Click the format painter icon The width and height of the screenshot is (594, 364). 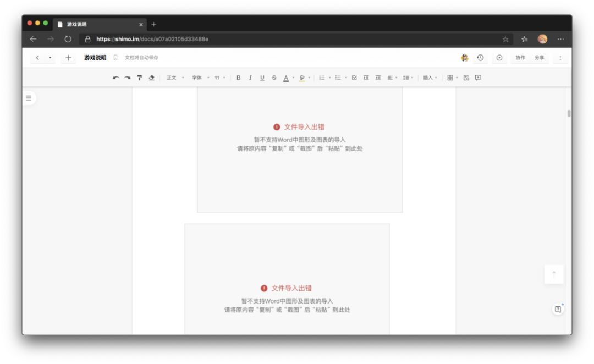[139, 78]
